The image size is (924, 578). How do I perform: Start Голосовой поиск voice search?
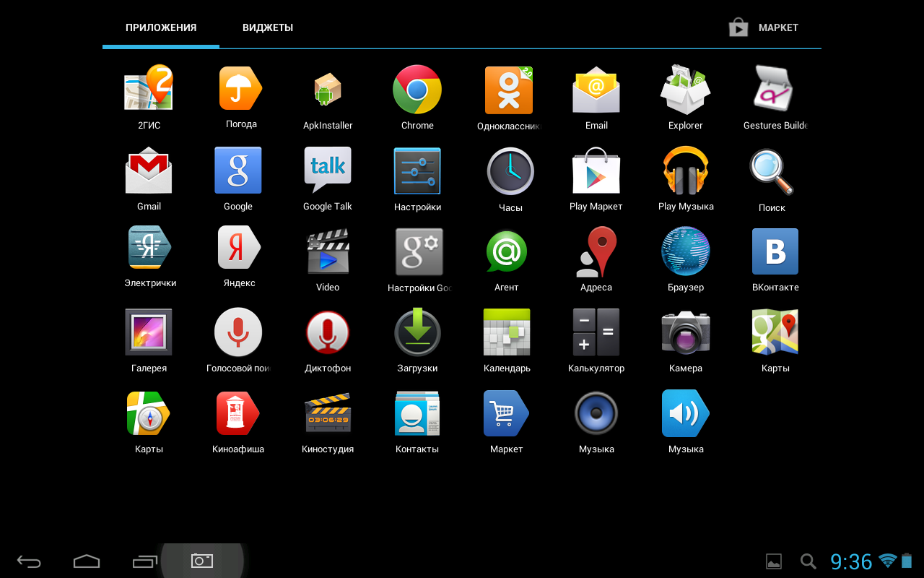tap(238, 332)
